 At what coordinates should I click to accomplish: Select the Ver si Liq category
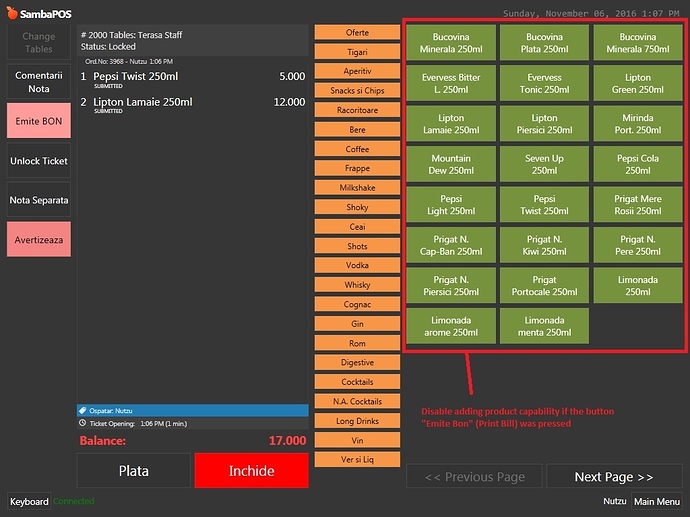tap(357, 459)
